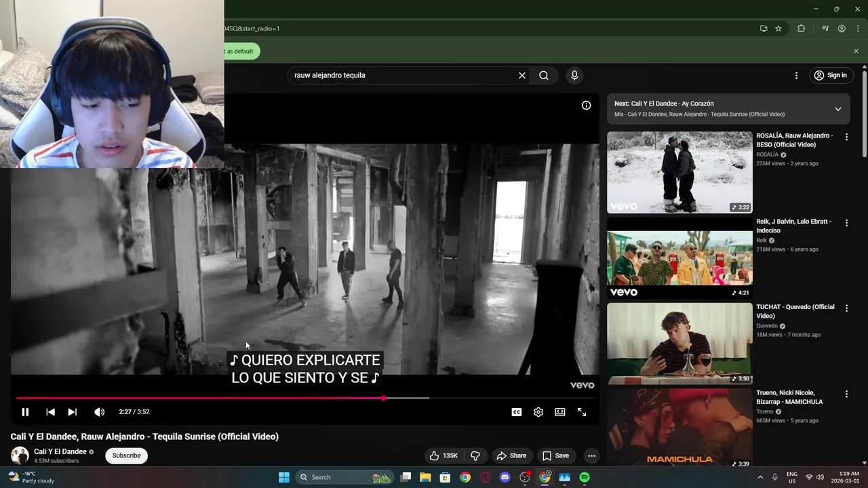
Task: Open the tray microphone indicator
Action: (x=774, y=477)
